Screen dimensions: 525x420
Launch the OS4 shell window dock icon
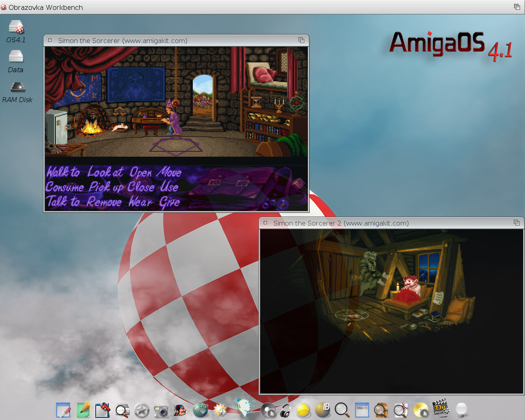[x=362, y=410]
